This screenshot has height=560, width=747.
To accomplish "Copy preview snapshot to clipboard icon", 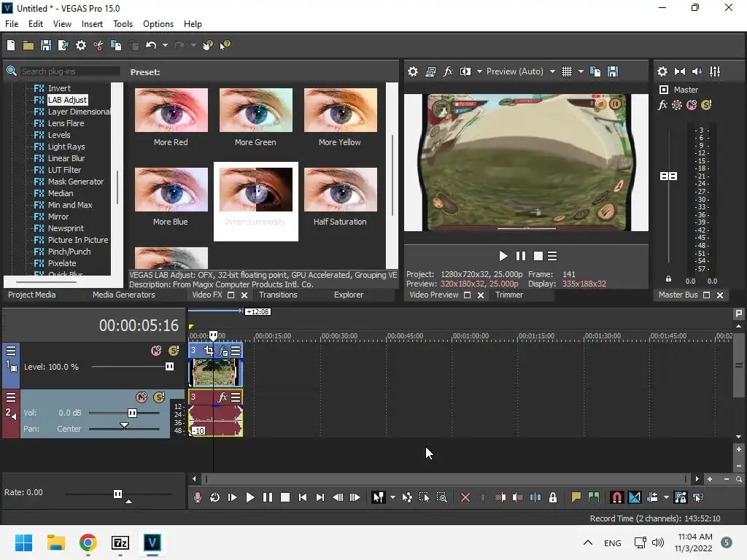I will [x=595, y=71].
